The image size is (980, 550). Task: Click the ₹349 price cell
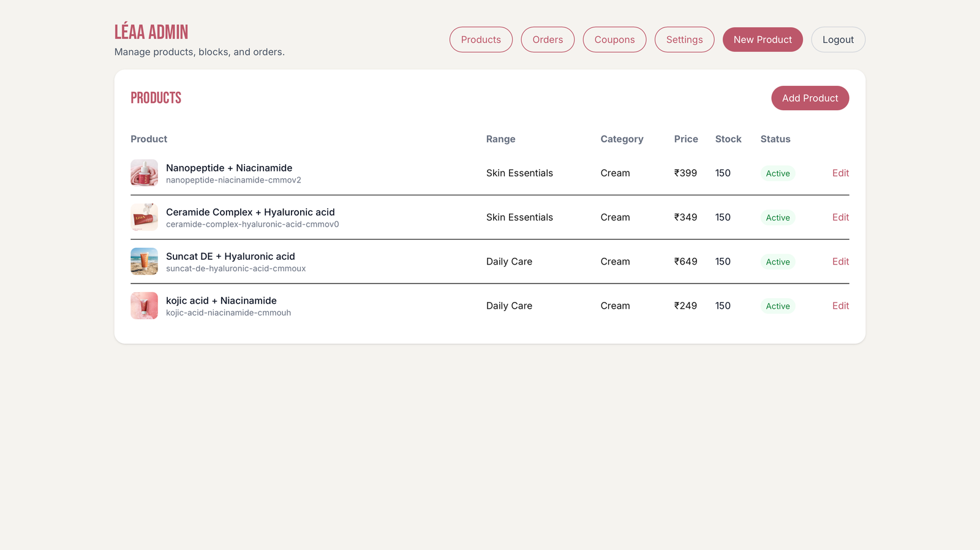685,217
